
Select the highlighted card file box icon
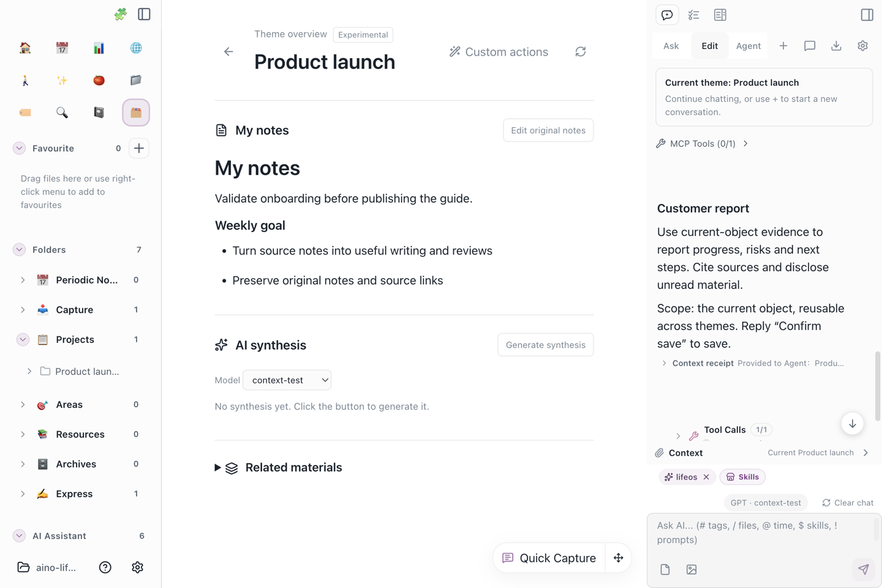pos(136,113)
